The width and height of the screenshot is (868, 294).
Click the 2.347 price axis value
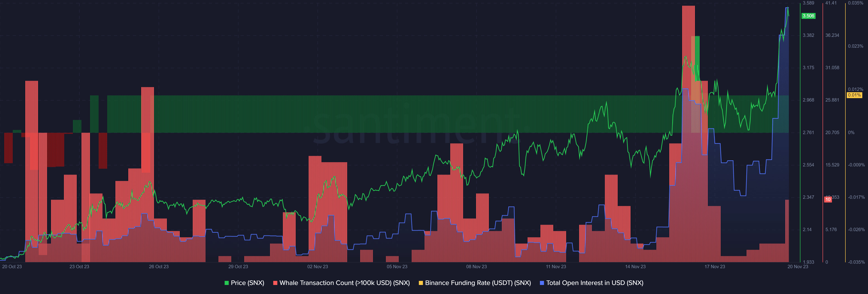click(x=808, y=197)
